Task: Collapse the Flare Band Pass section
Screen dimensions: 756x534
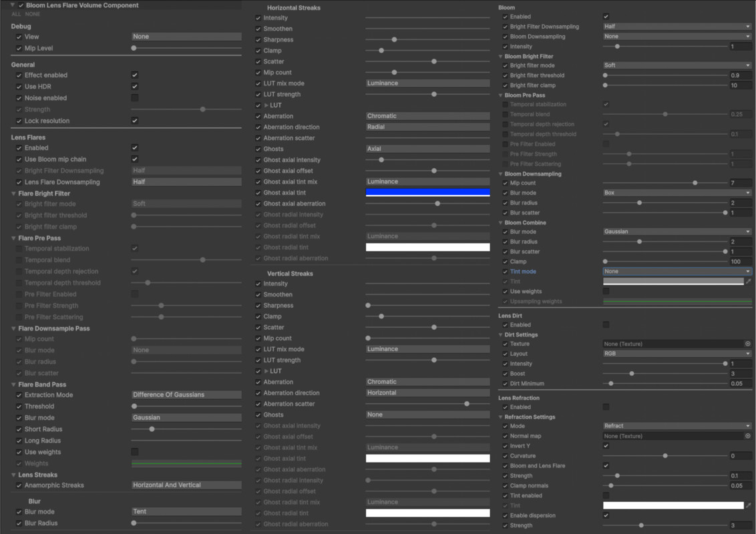Action: pyautogui.click(x=14, y=384)
